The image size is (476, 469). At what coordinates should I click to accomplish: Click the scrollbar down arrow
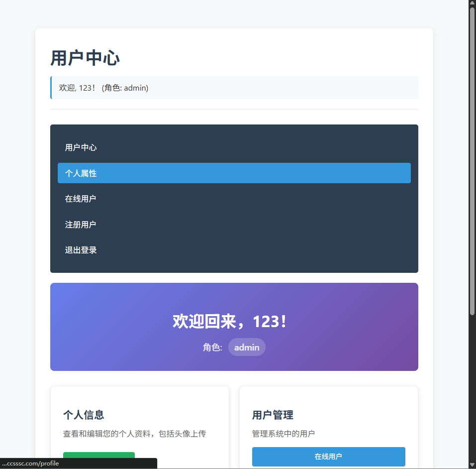(x=472, y=465)
